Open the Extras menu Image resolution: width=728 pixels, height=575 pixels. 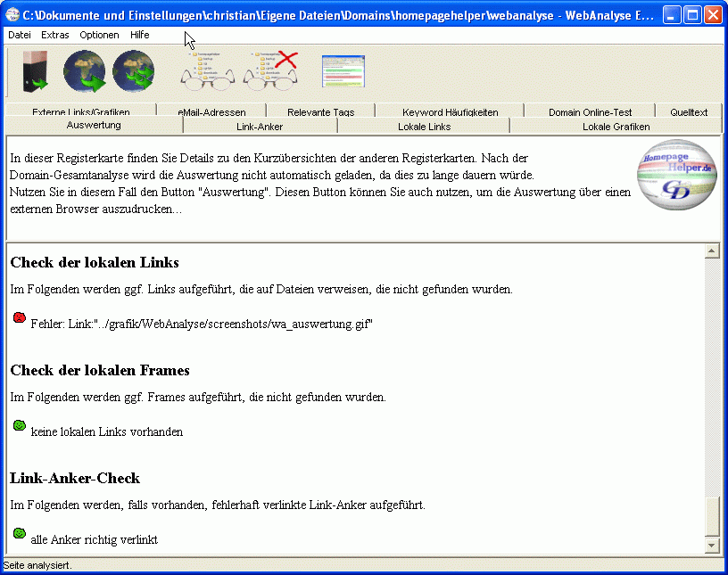point(54,35)
